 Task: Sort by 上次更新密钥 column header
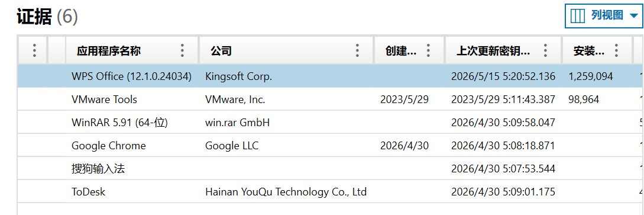click(493, 51)
